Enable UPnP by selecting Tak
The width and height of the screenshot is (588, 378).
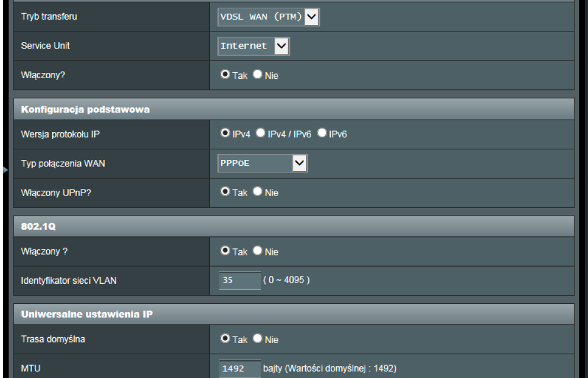[x=225, y=192]
